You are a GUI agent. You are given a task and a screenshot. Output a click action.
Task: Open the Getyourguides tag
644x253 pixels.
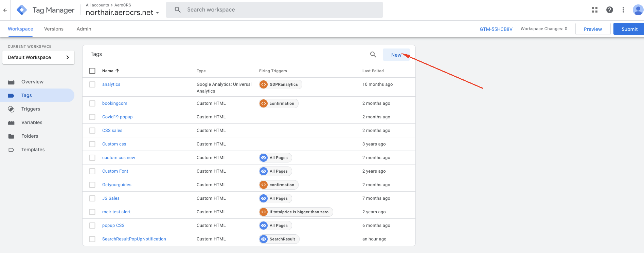(117, 185)
